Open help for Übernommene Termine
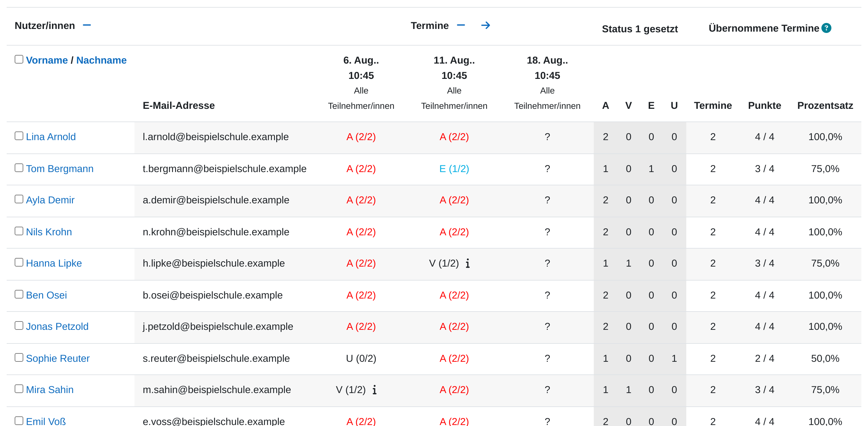 [x=826, y=28]
